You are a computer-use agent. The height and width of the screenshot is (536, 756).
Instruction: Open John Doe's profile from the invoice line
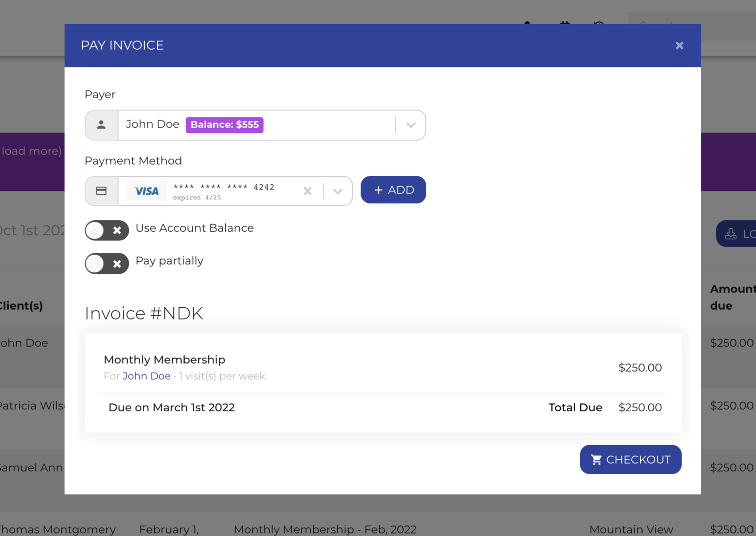(146, 376)
